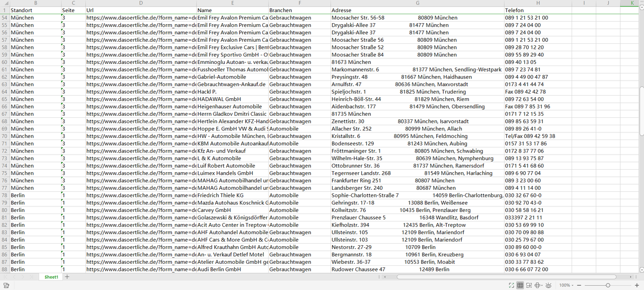
Task: Select address cell Tegernseer Landstr. 268
Action: click(417, 173)
